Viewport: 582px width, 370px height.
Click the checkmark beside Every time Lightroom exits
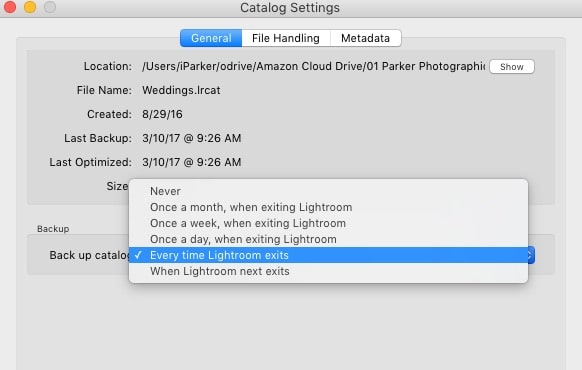[x=138, y=255]
